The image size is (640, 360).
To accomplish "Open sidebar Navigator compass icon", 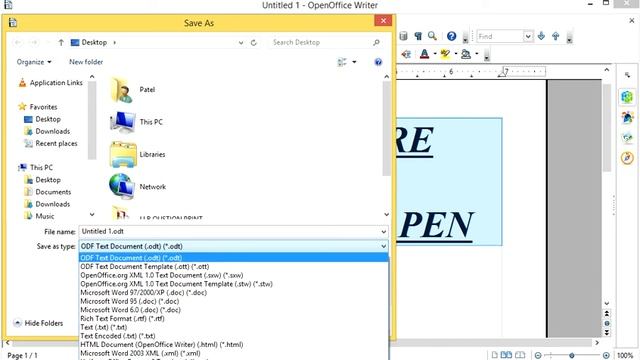I will [627, 158].
